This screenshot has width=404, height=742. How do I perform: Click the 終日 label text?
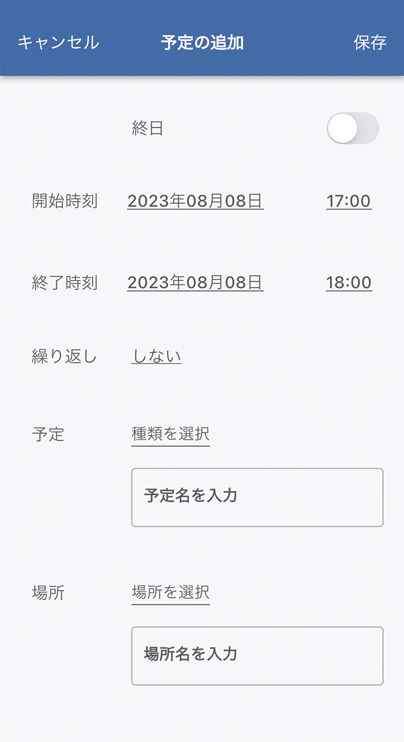coord(148,128)
